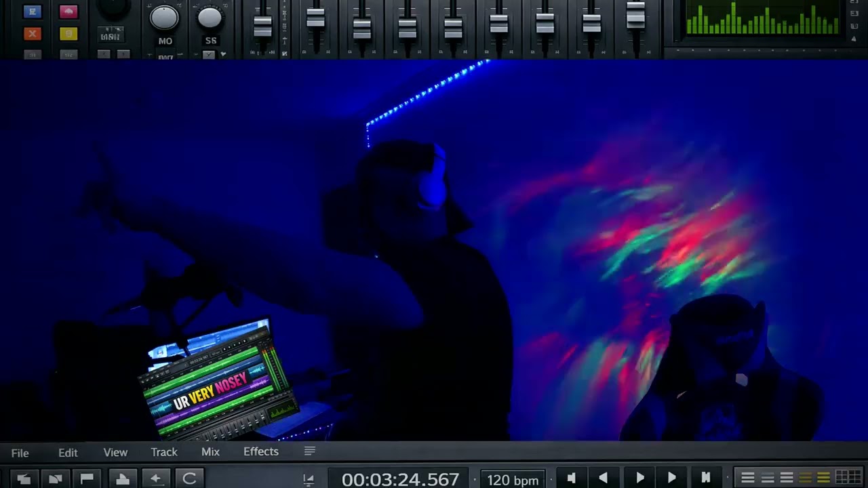Switch to the grid view icon
This screenshot has width=868, height=488.
point(848,479)
